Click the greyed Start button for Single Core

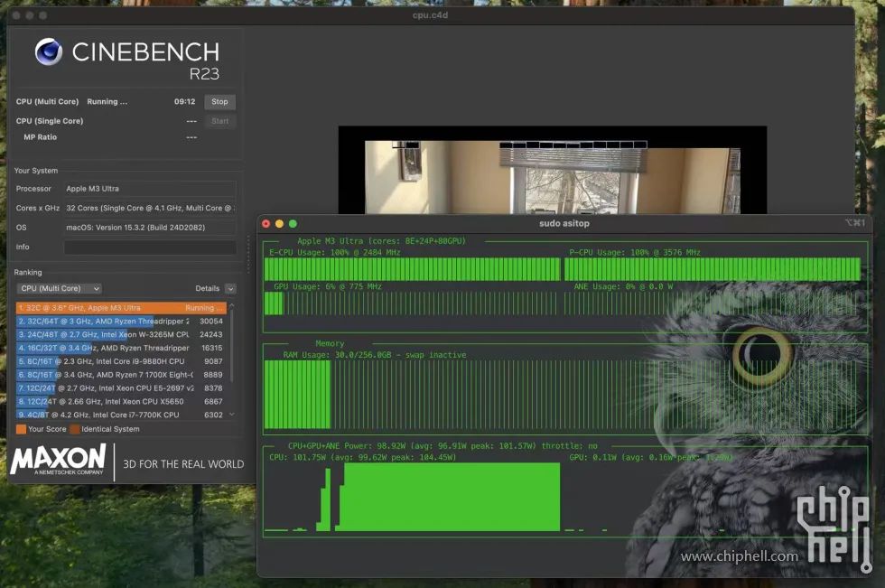point(219,121)
